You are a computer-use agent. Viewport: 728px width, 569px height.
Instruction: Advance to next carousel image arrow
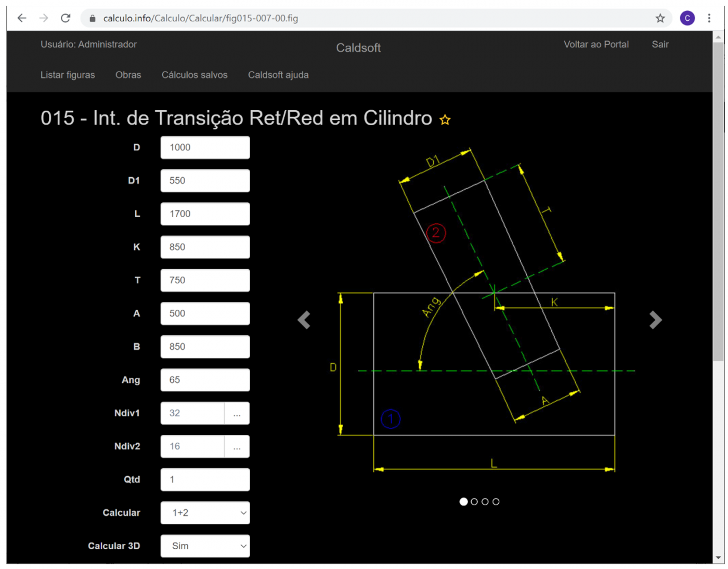(655, 320)
